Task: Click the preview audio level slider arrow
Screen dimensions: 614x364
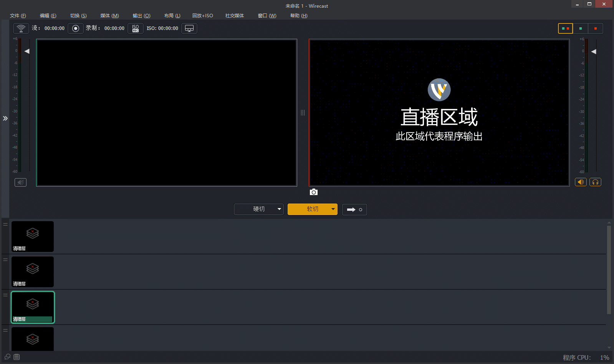Action: (27, 51)
